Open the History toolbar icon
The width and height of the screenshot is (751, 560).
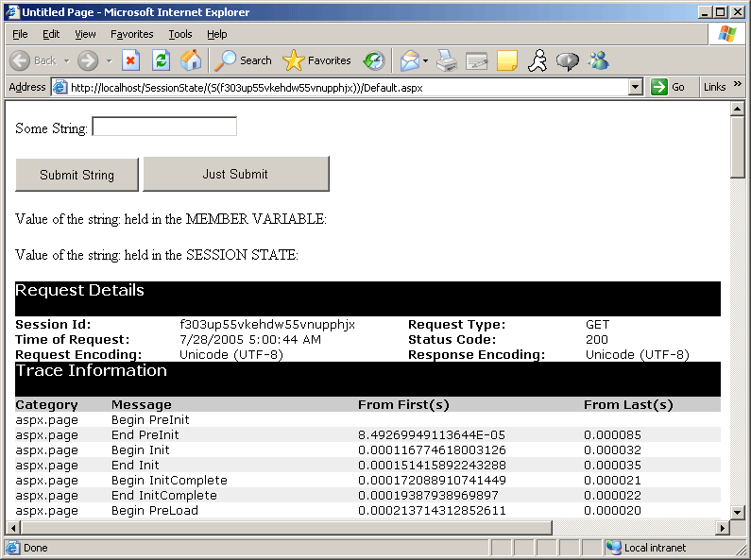click(x=374, y=60)
